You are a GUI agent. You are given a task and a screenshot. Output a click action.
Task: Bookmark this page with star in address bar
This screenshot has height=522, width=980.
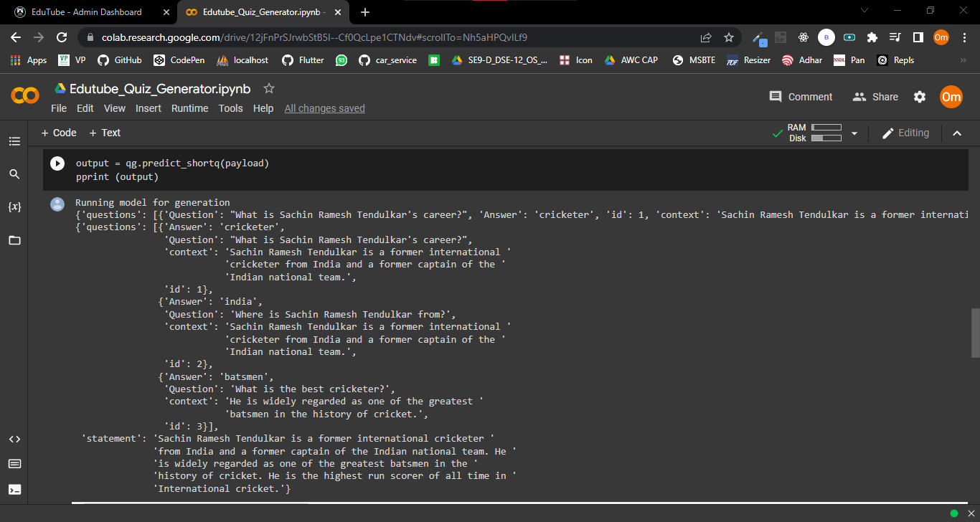tap(729, 37)
